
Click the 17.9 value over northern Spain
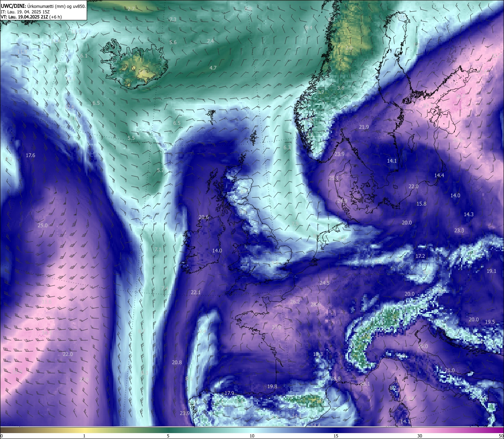pyautogui.click(x=229, y=393)
